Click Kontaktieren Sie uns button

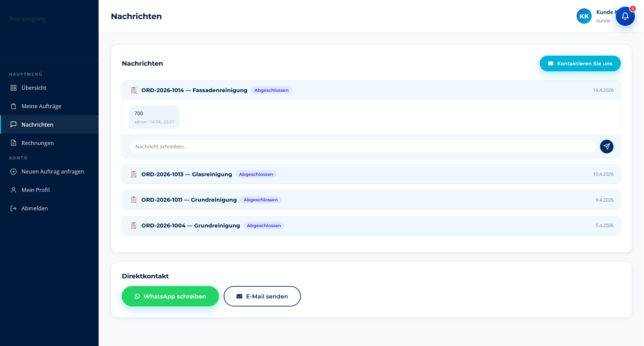[x=580, y=63]
